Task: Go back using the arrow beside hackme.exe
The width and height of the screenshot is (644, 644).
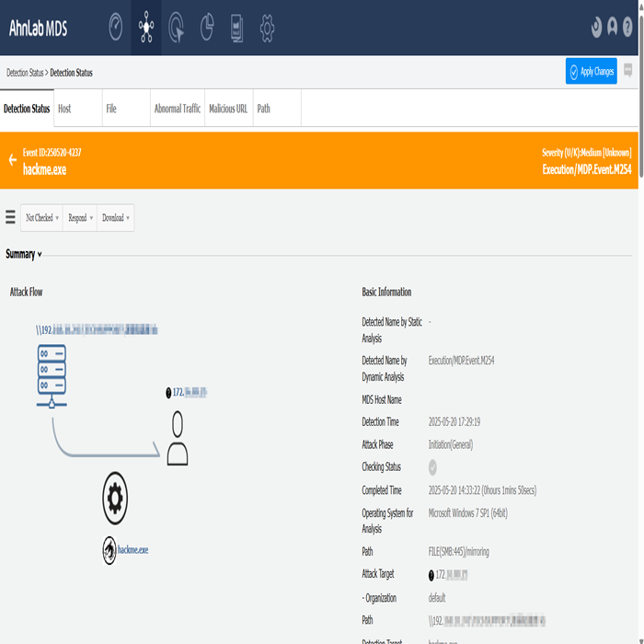Action: pyautogui.click(x=13, y=160)
